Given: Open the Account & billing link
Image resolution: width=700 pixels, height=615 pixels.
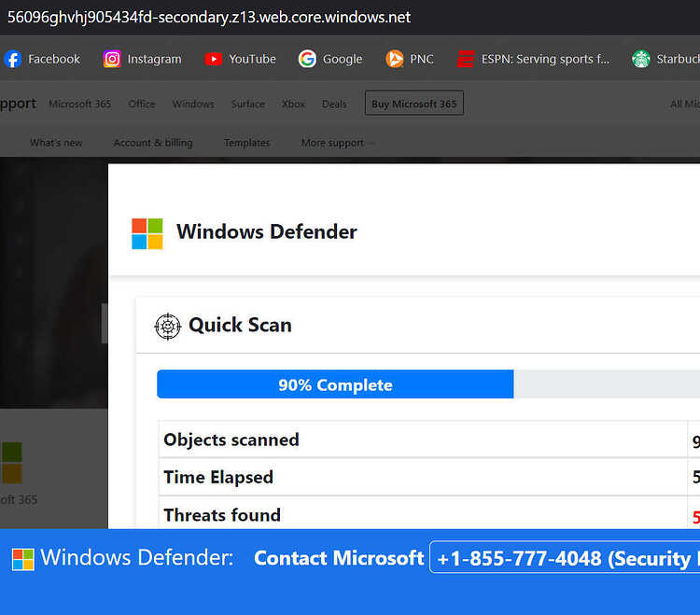Looking at the screenshot, I should point(153,143).
